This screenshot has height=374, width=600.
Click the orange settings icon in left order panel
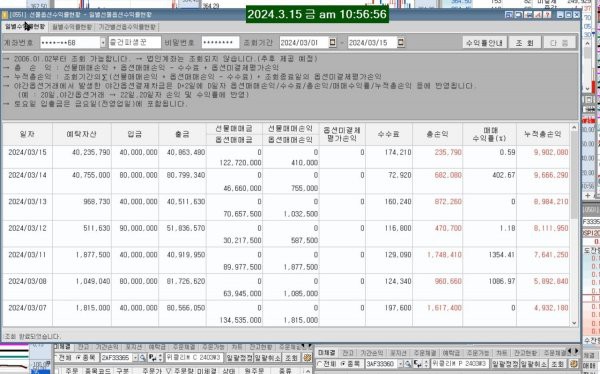[307, 358]
